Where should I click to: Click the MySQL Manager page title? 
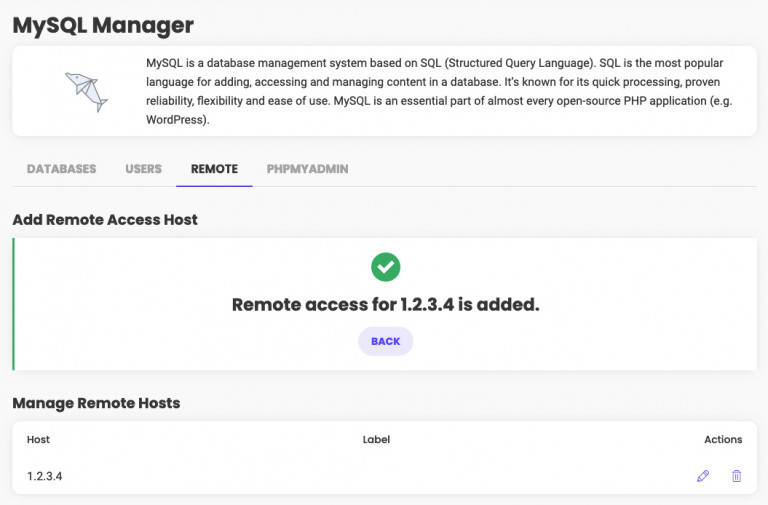click(x=103, y=25)
